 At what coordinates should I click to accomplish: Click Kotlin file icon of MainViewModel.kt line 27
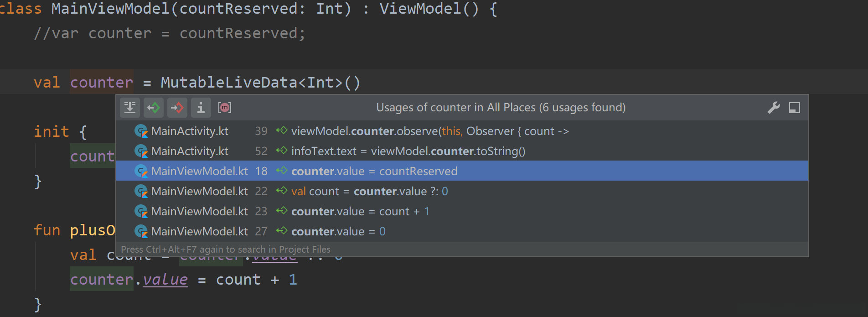click(x=141, y=232)
